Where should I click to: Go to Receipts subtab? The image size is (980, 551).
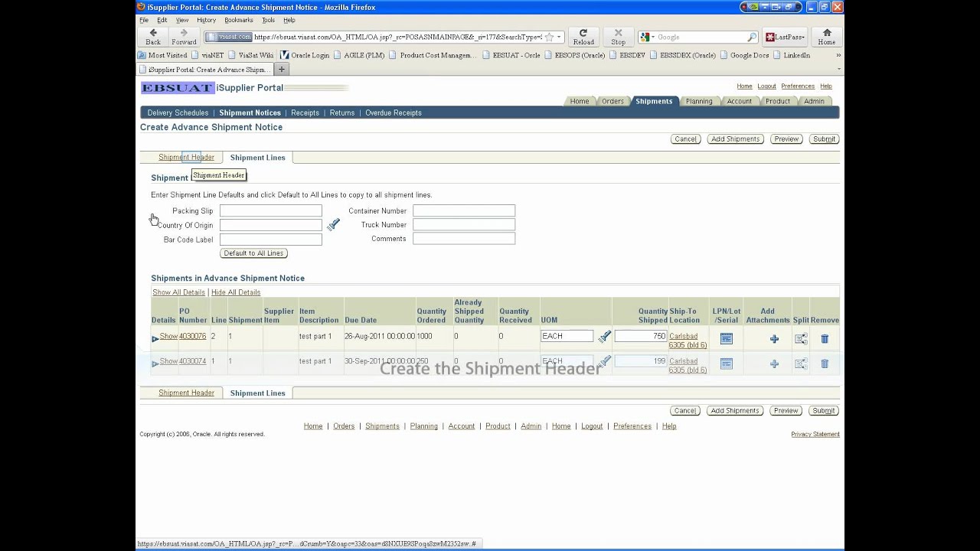305,112
